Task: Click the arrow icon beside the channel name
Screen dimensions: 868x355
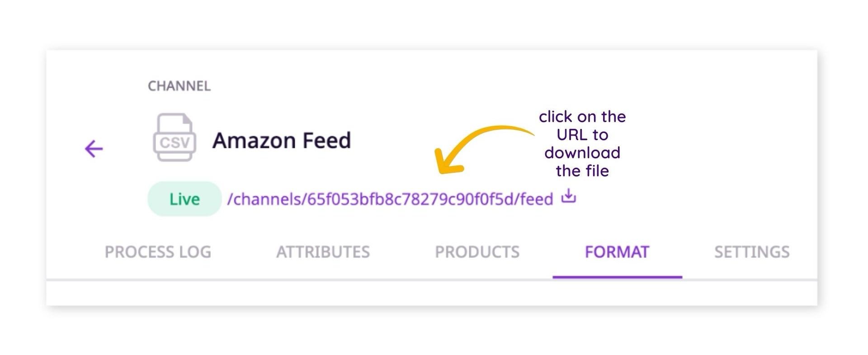Action: [93, 149]
